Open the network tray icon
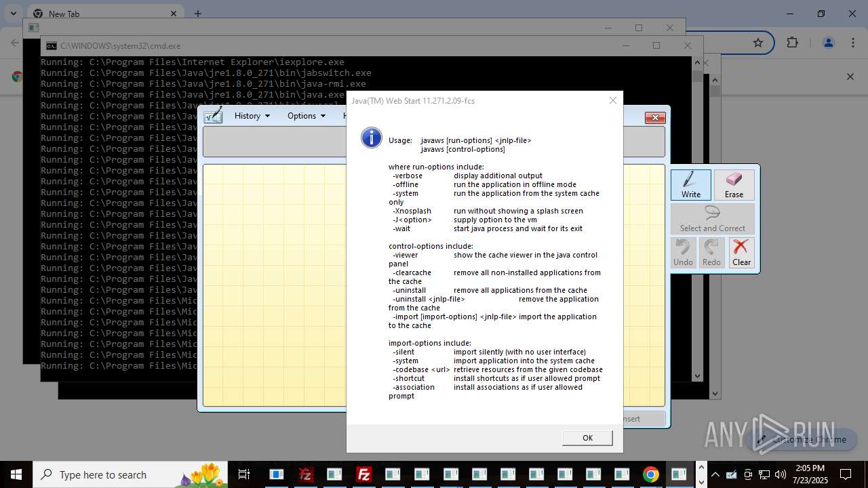This screenshot has height=488, width=868. pos(764,474)
